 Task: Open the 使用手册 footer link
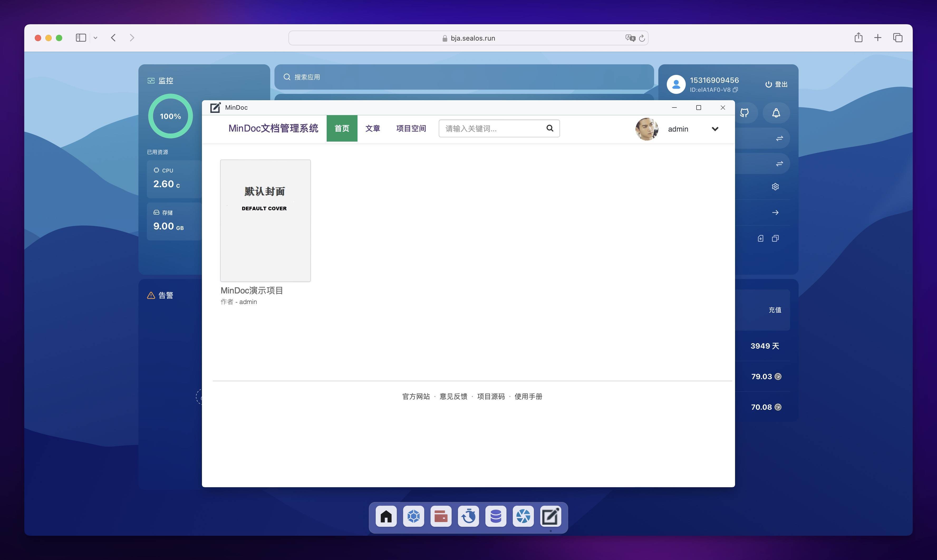[x=528, y=396]
